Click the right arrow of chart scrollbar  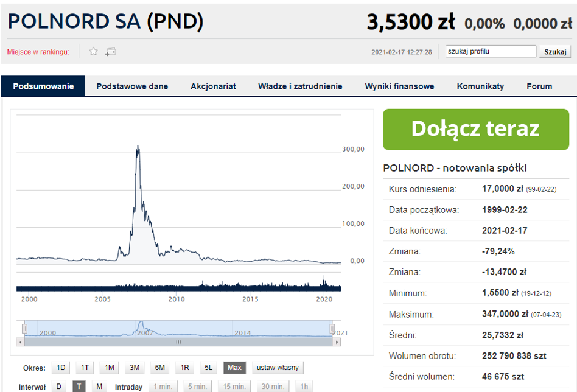click(x=337, y=342)
